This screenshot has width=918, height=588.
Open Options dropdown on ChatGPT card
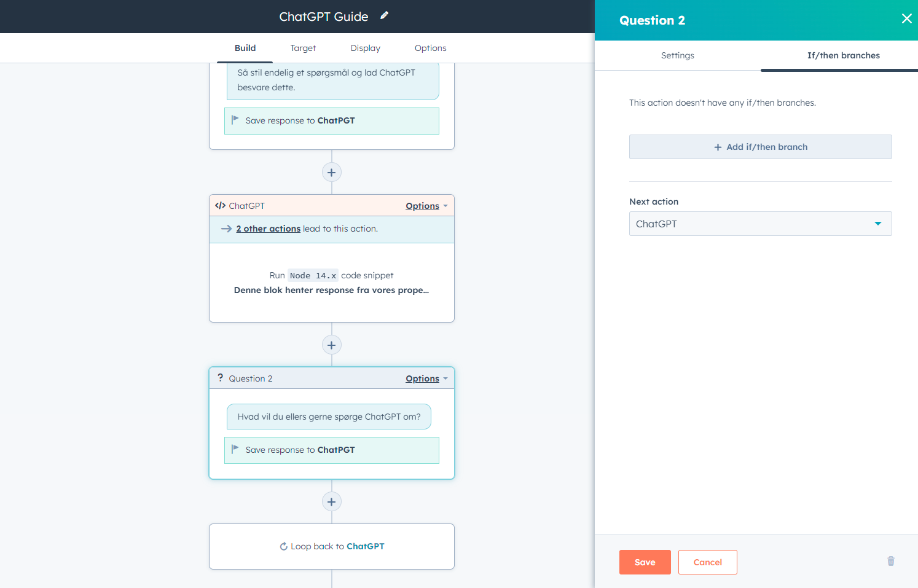point(426,206)
